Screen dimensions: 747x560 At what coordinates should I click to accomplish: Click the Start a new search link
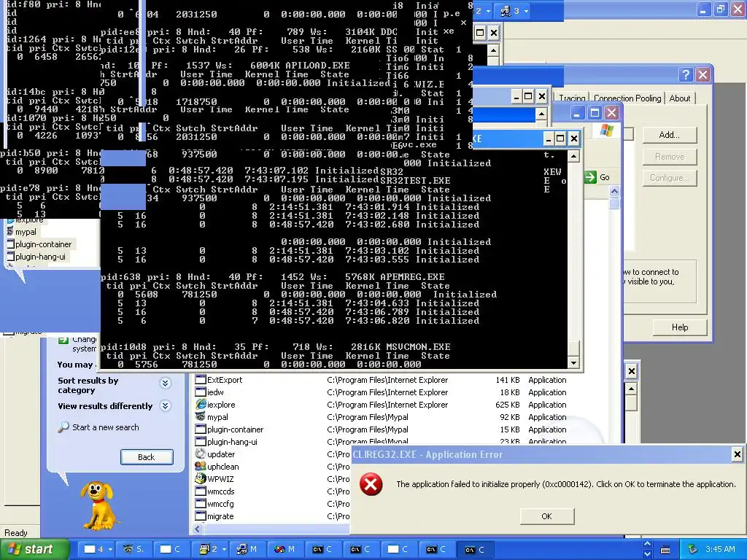click(x=106, y=427)
